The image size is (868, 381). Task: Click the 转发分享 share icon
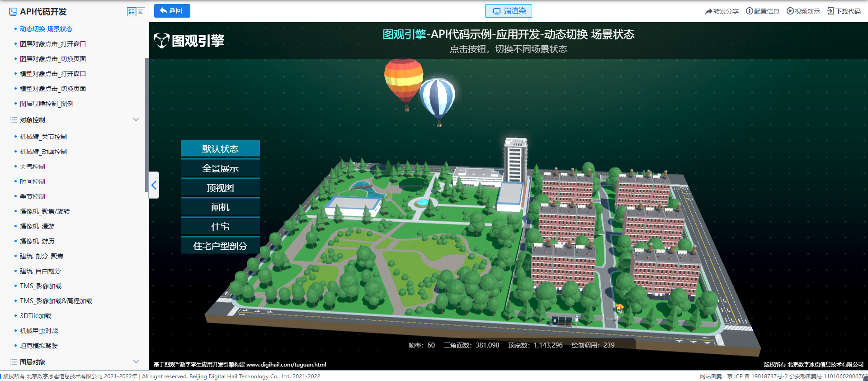(x=708, y=11)
